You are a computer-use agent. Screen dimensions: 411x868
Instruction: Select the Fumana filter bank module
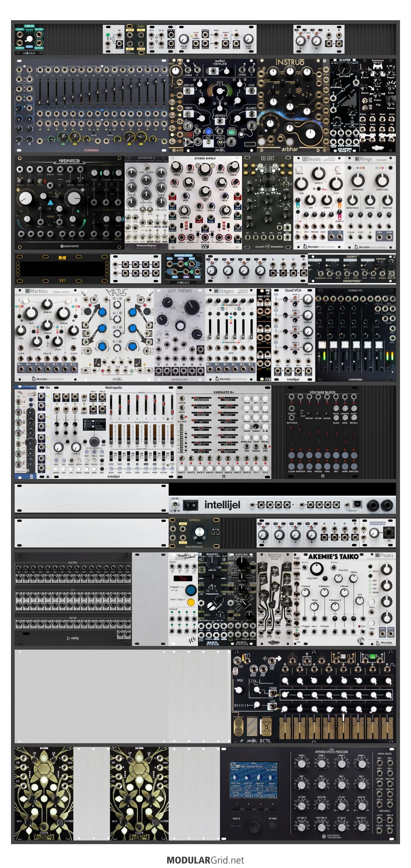pos(91,106)
